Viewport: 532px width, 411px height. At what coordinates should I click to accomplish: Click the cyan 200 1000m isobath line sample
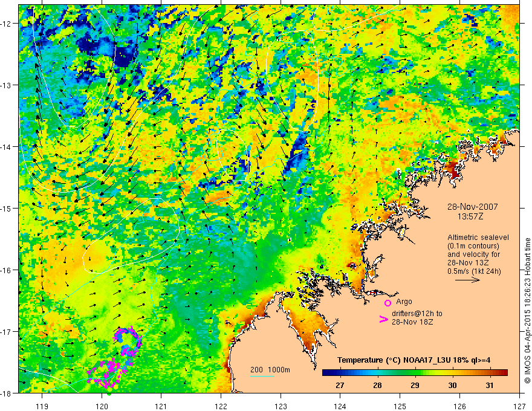[x=262, y=377]
